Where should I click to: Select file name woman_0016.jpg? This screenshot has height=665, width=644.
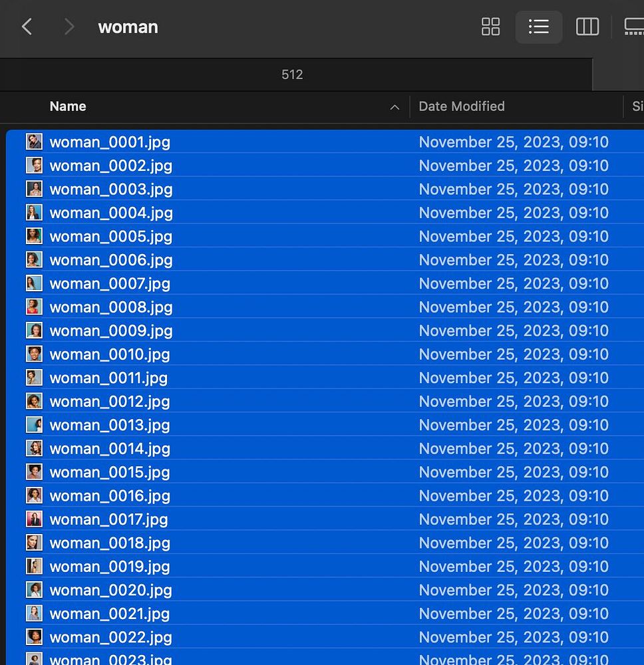pos(110,496)
